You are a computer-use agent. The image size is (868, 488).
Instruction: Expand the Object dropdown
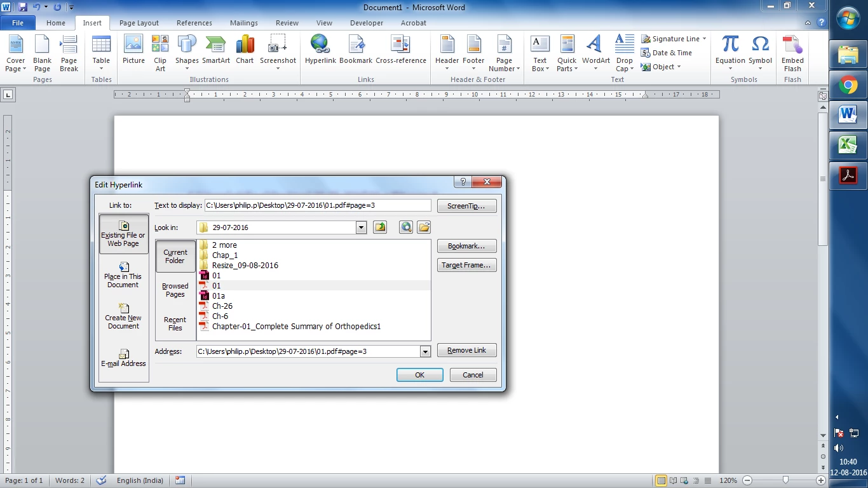[679, 67]
